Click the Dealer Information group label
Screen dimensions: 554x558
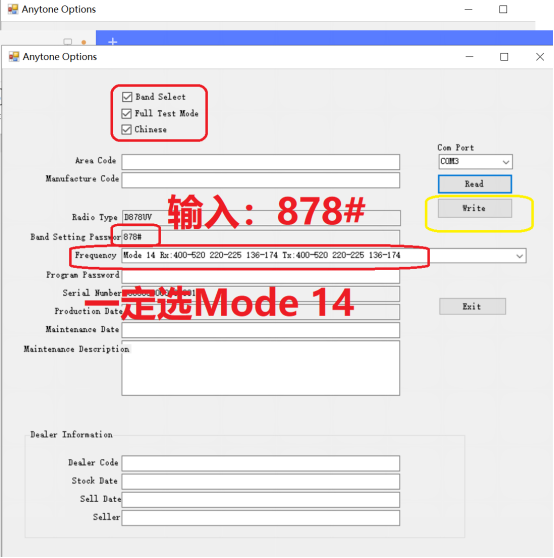72,435
